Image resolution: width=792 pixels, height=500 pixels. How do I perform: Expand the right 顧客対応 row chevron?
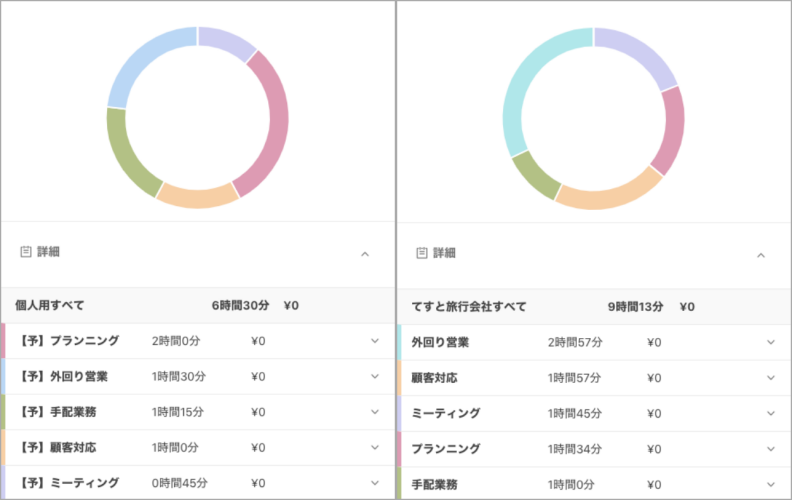pyautogui.click(x=771, y=377)
